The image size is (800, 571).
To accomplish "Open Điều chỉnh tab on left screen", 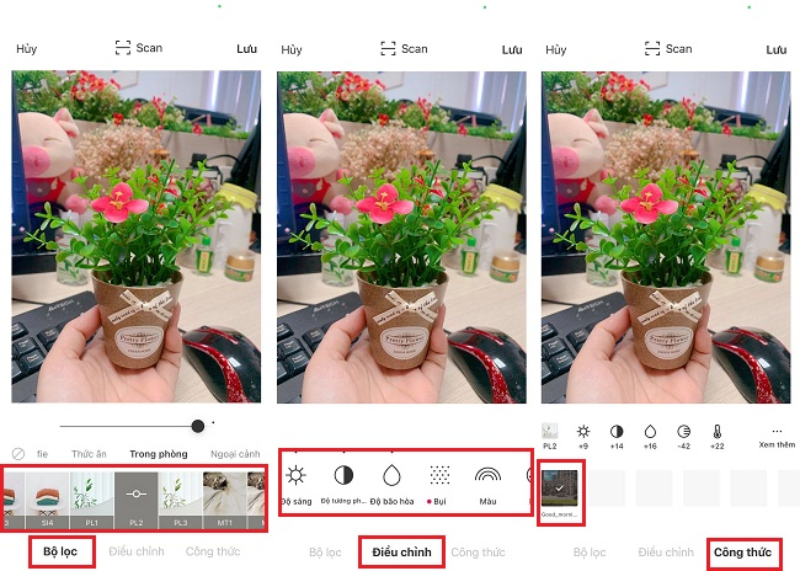I will tap(136, 551).
